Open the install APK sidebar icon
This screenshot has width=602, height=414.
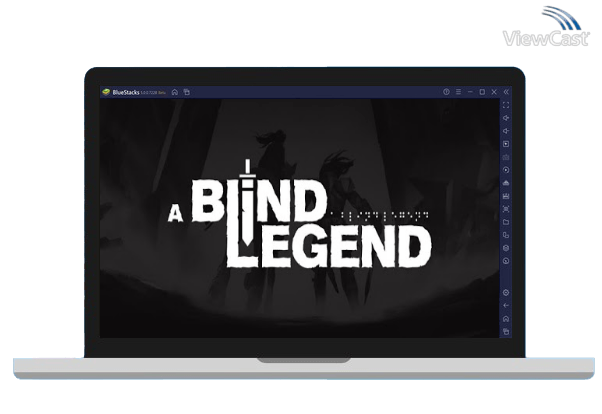(x=506, y=183)
